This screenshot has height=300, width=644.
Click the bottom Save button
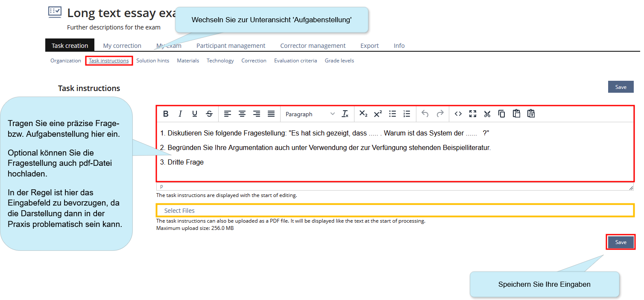pyautogui.click(x=621, y=242)
